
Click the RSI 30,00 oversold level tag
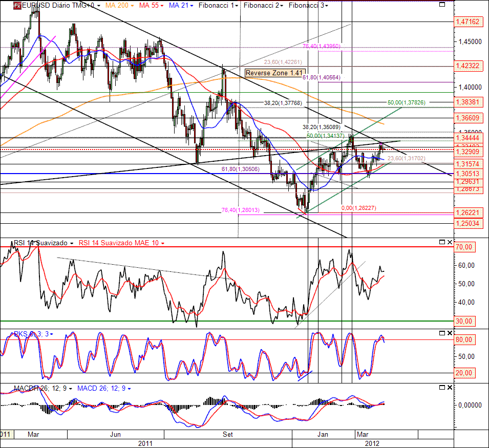pyautogui.click(x=464, y=321)
